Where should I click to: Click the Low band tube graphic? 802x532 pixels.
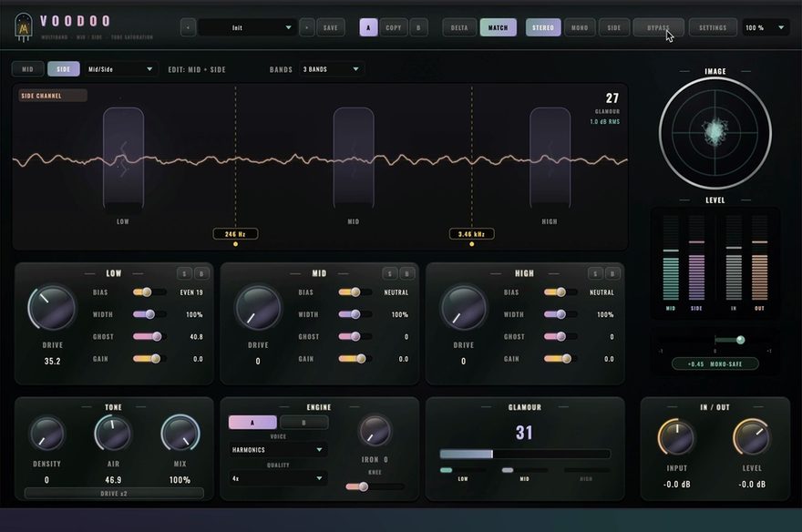pos(123,158)
